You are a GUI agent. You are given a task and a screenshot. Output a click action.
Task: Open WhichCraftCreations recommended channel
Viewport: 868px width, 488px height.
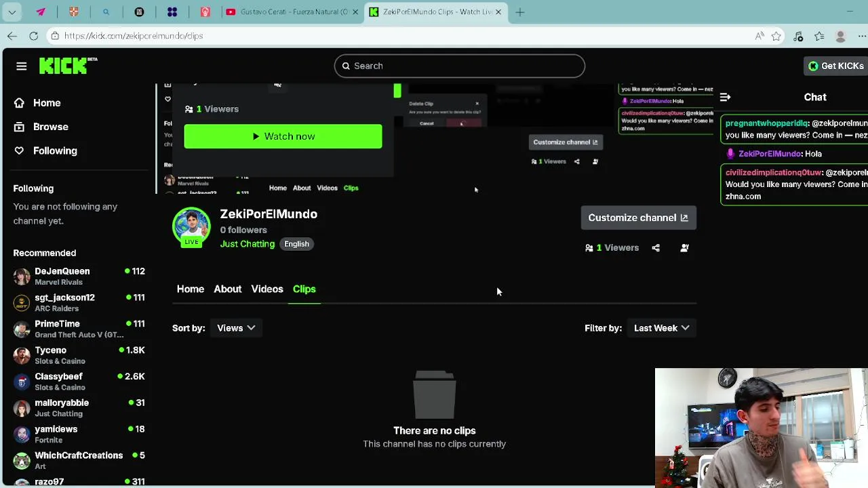tap(79, 460)
